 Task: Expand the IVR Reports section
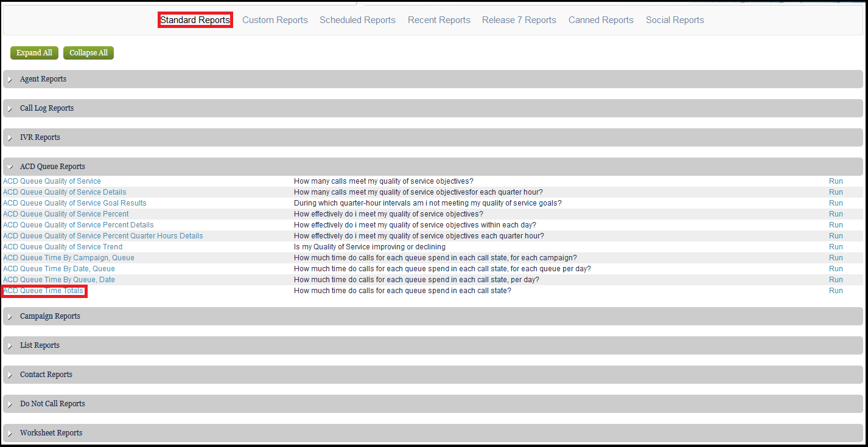click(x=433, y=137)
